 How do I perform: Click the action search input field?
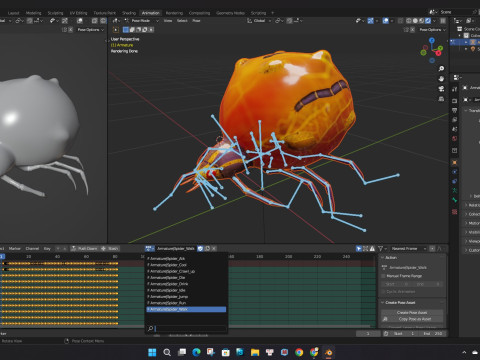click(190, 329)
